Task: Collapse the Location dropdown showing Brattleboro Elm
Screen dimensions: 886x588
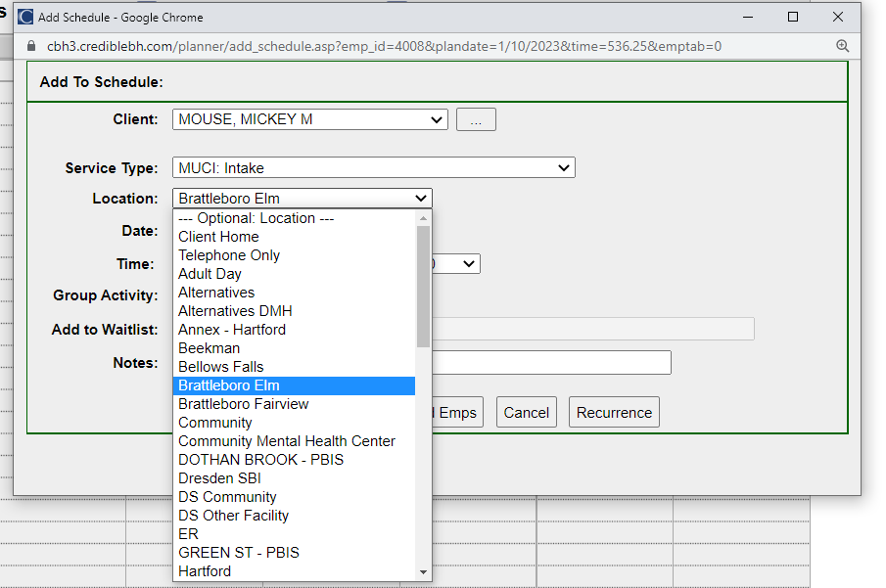Action: 302,199
